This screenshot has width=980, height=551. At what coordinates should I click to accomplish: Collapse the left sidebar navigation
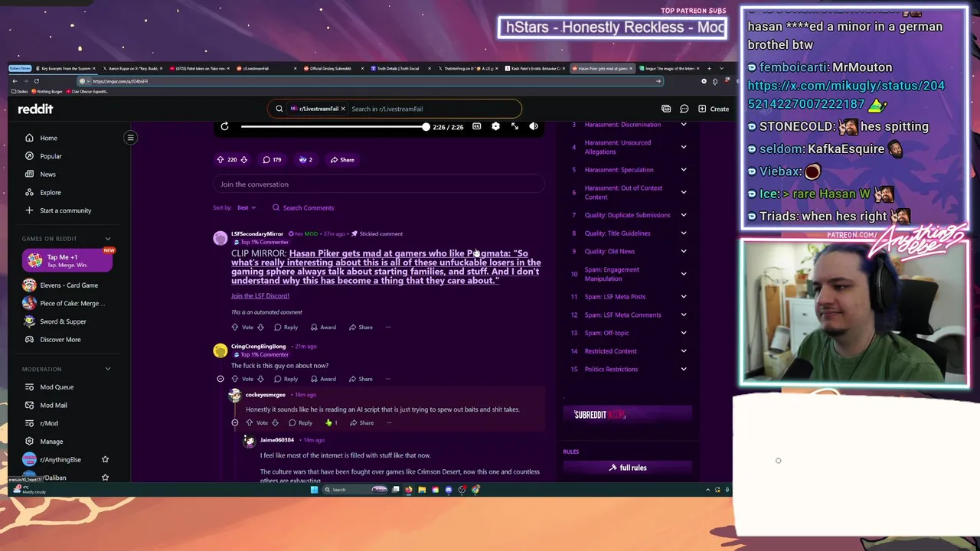[130, 138]
